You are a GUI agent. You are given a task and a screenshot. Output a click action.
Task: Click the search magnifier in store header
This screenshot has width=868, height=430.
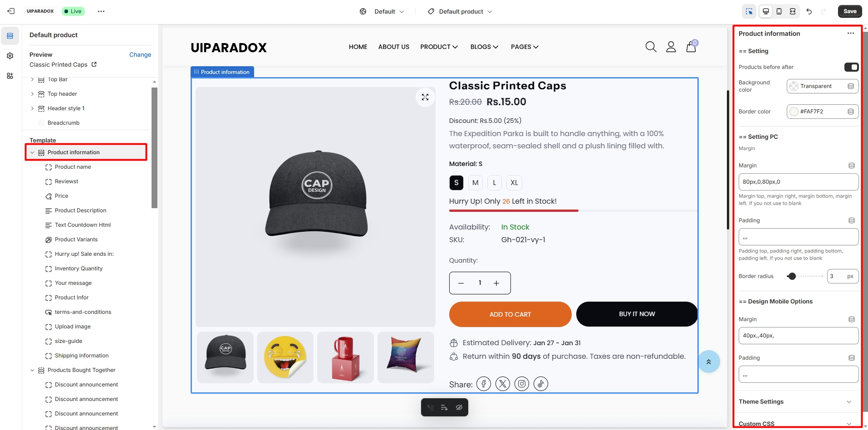tap(651, 47)
